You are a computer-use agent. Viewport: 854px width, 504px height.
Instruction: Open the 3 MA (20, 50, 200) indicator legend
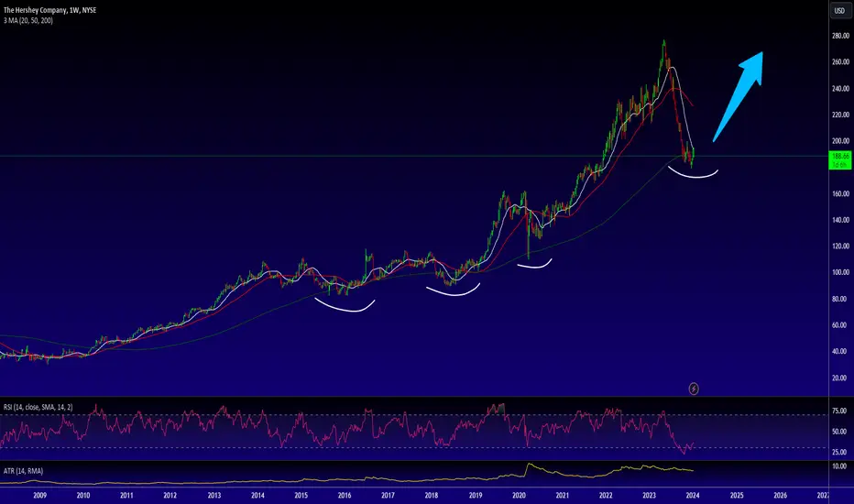point(28,21)
